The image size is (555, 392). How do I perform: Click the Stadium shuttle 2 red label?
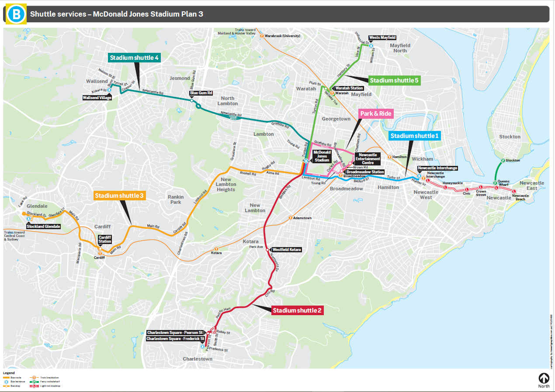[x=297, y=310]
